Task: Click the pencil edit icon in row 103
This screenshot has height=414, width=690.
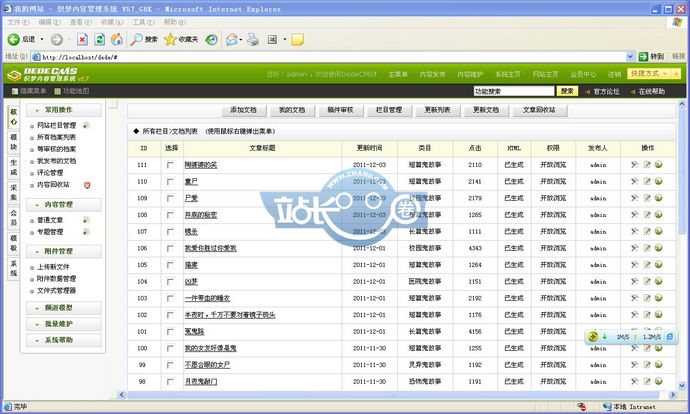Action: (x=647, y=298)
